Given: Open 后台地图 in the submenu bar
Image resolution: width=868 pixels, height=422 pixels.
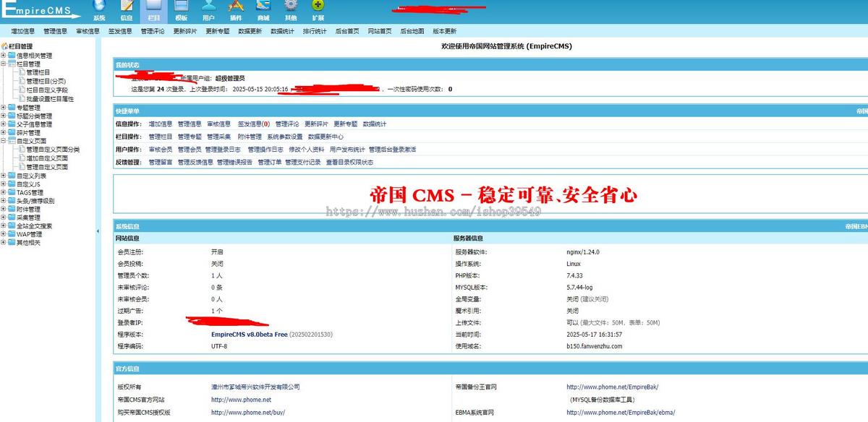Looking at the screenshot, I should click(x=412, y=31).
